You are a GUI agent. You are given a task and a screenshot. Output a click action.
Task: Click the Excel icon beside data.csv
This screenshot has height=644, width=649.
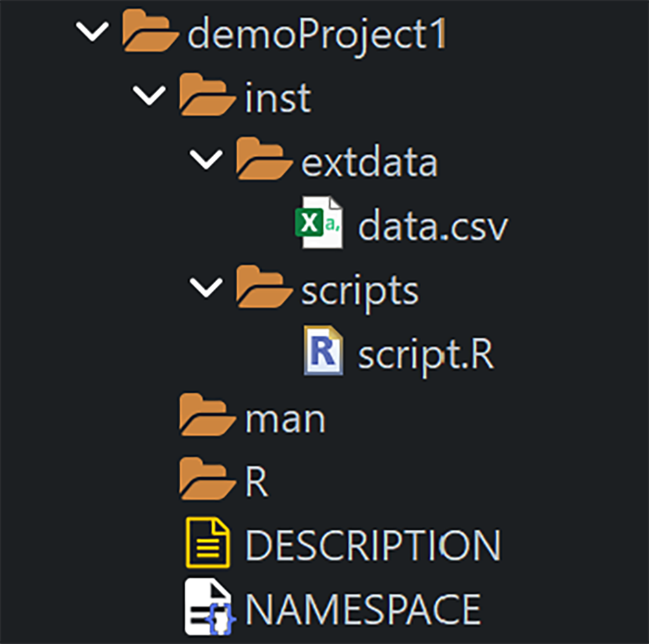(x=318, y=223)
